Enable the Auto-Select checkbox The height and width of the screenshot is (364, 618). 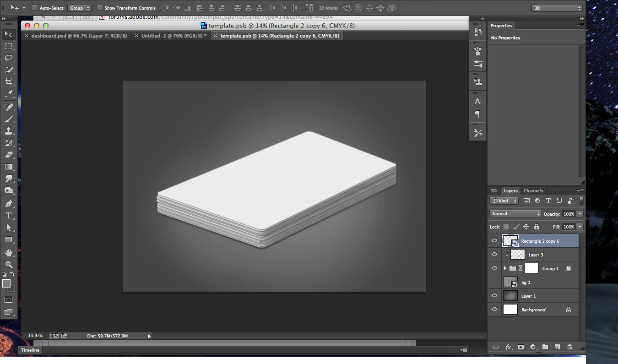pos(35,8)
